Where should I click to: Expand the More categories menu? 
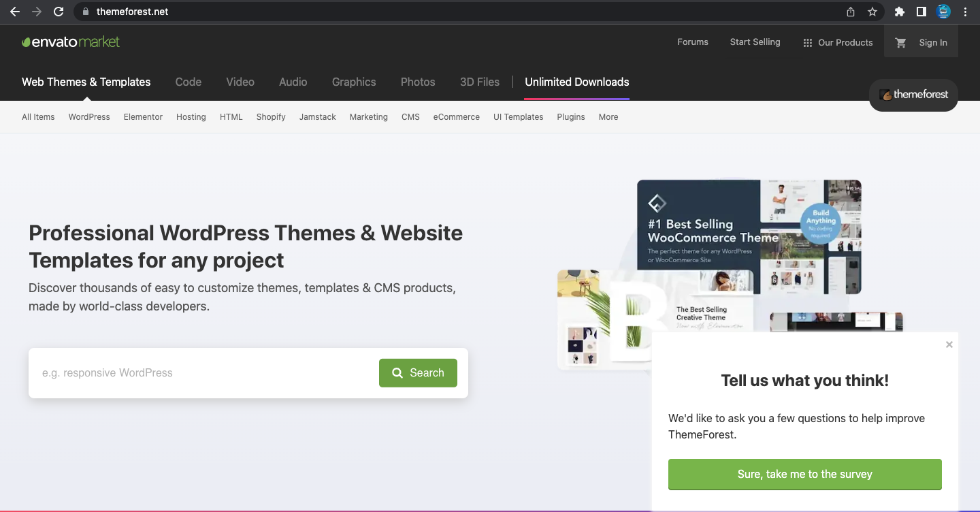coord(608,116)
